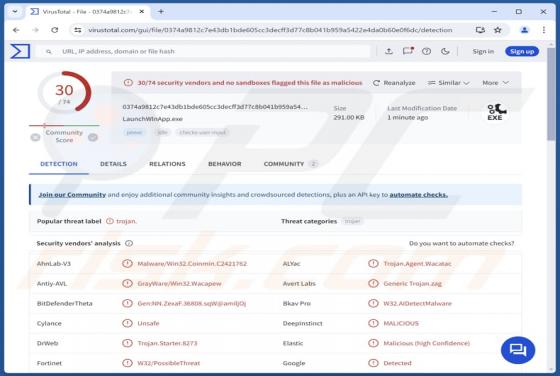Image resolution: width=560 pixels, height=376 pixels.
Task: Click the Sign in link
Action: click(483, 51)
